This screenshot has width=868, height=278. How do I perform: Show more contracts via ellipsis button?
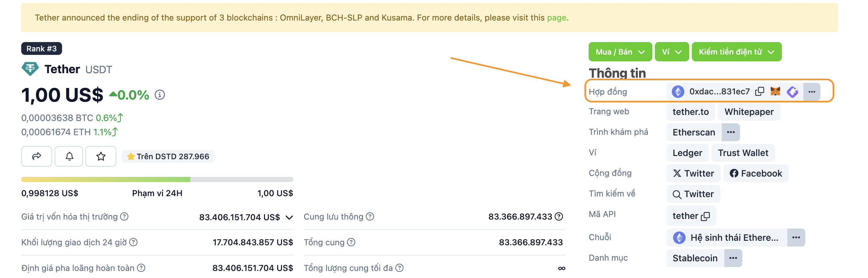click(812, 91)
